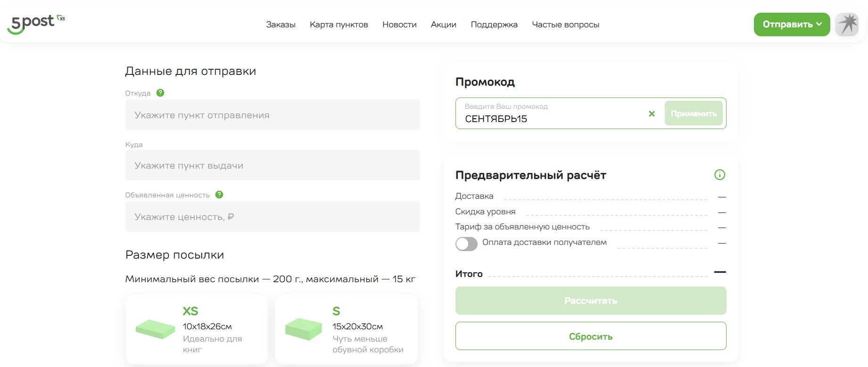The width and height of the screenshot is (868, 367).
Task: Click the Сбросить button
Action: coord(591,336)
